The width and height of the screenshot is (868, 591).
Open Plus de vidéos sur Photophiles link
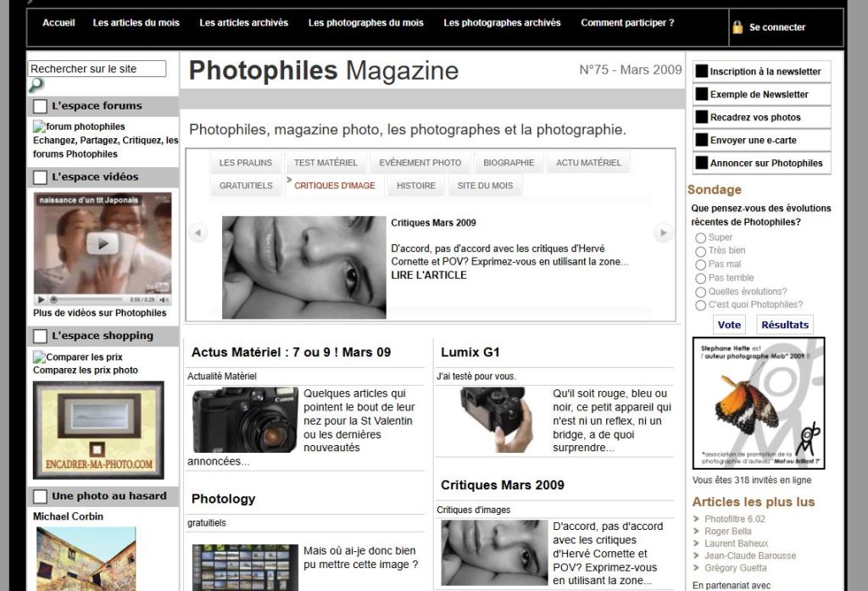tap(100, 313)
